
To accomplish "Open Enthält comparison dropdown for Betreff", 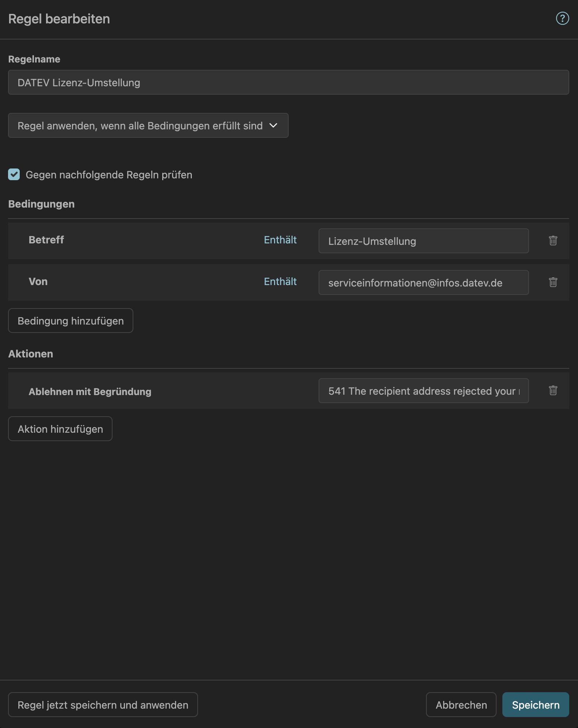I will [280, 240].
